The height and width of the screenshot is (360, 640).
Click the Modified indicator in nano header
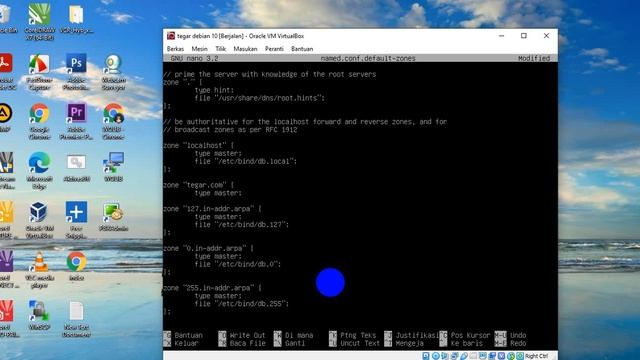pyautogui.click(x=534, y=58)
